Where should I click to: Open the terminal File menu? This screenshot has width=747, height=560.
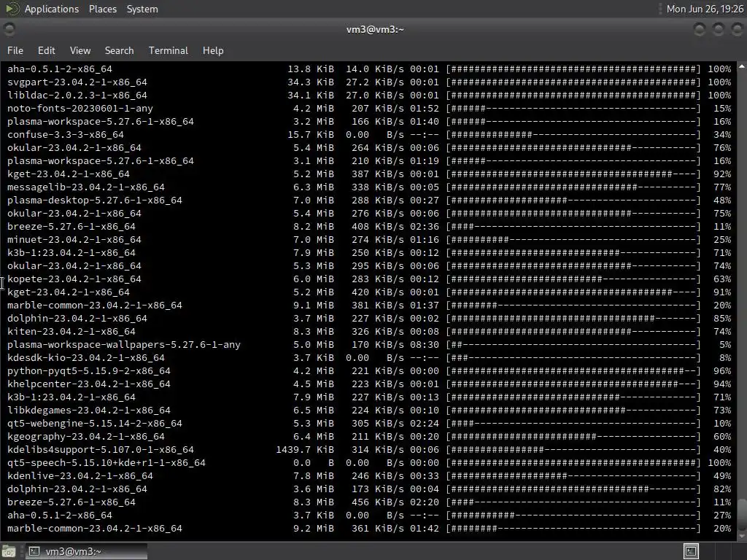[x=15, y=50]
